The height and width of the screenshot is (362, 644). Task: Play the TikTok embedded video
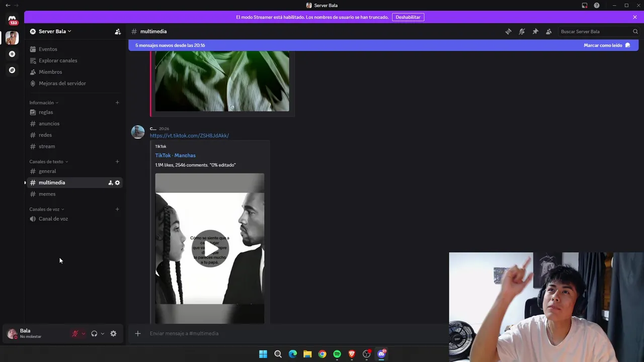(x=210, y=248)
